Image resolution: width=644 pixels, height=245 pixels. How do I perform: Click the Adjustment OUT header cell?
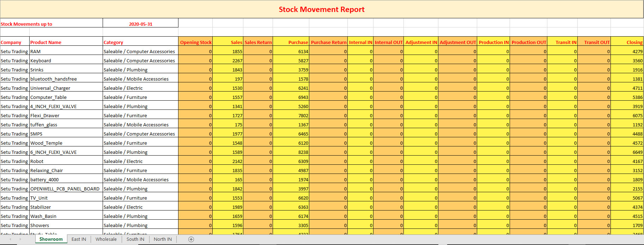point(457,41)
